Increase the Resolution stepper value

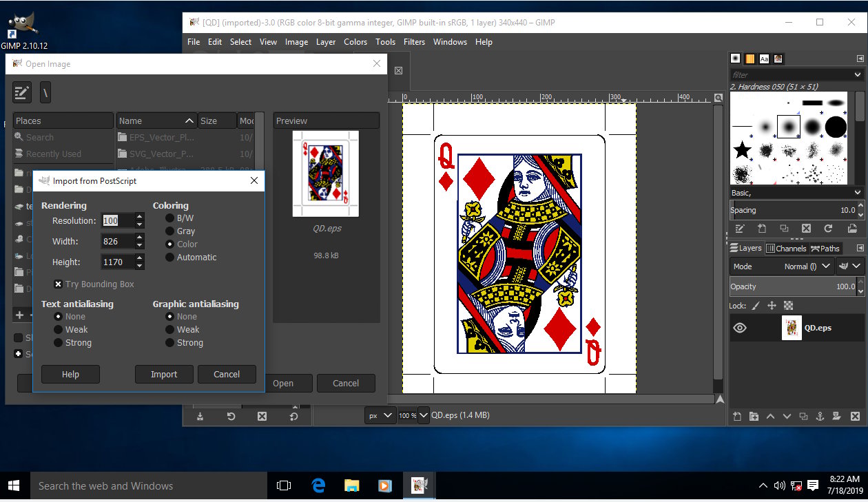click(140, 217)
